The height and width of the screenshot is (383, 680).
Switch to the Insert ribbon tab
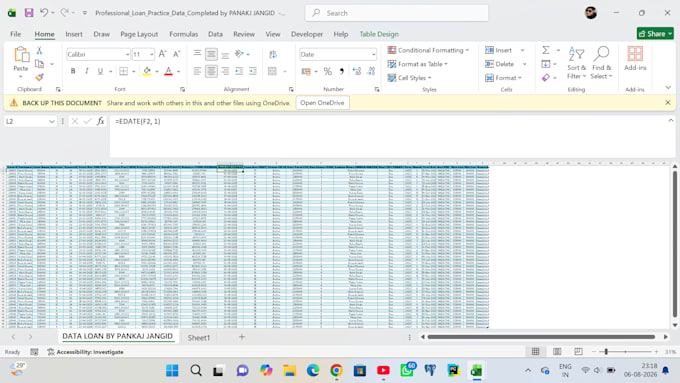coord(74,34)
